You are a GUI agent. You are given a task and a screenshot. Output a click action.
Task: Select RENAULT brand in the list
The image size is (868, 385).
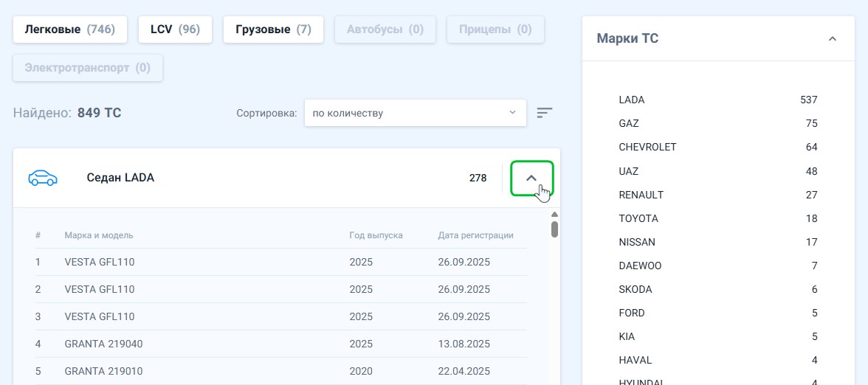coord(718,195)
